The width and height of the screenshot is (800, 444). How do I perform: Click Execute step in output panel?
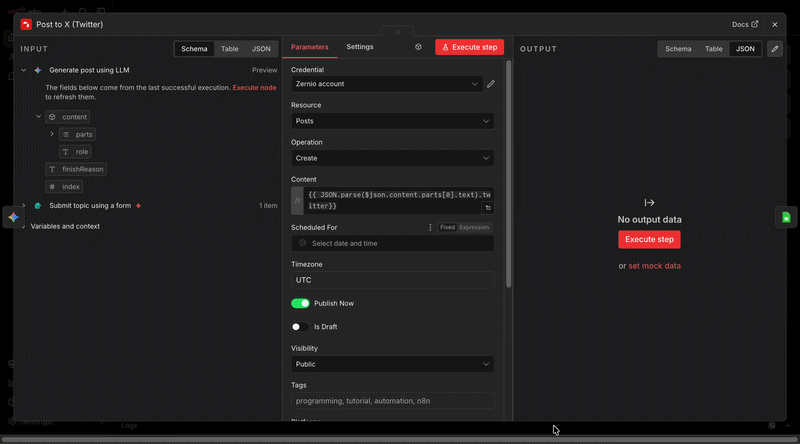tap(649, 240)
